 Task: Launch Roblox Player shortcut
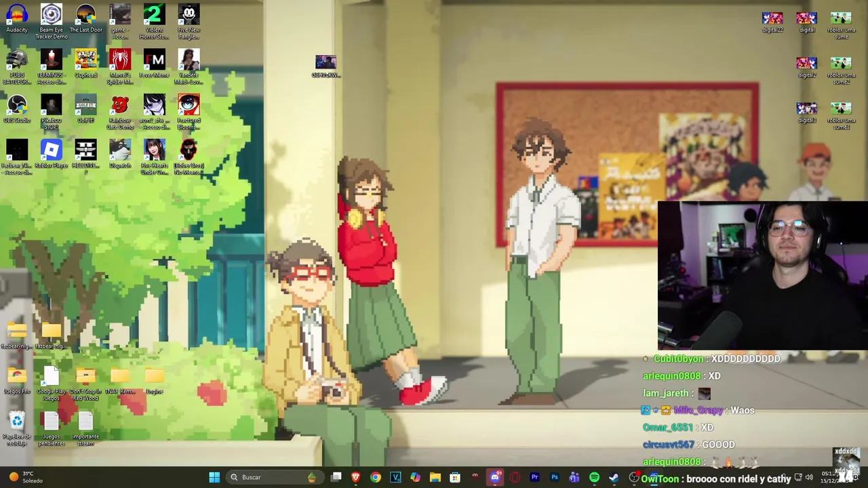(52, 155)
